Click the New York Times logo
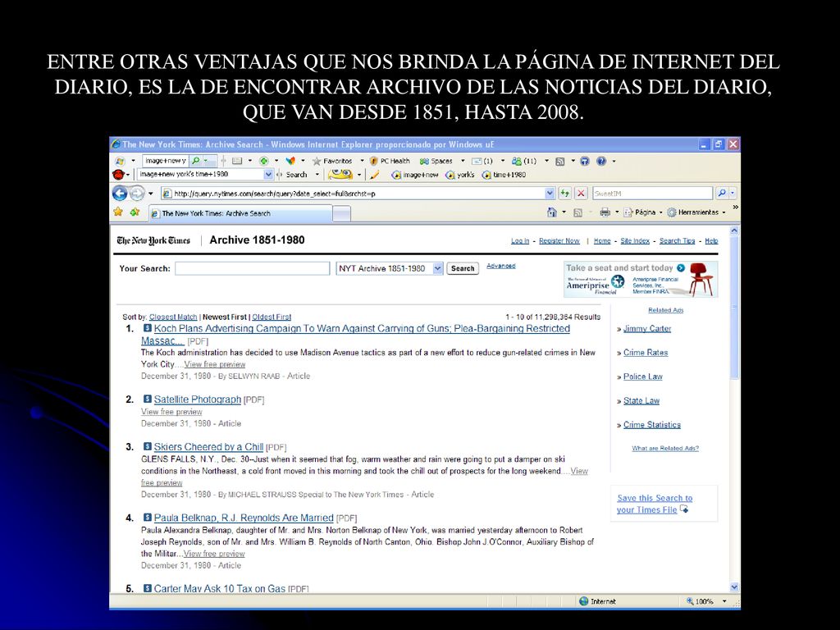 (x=153, y=240)
